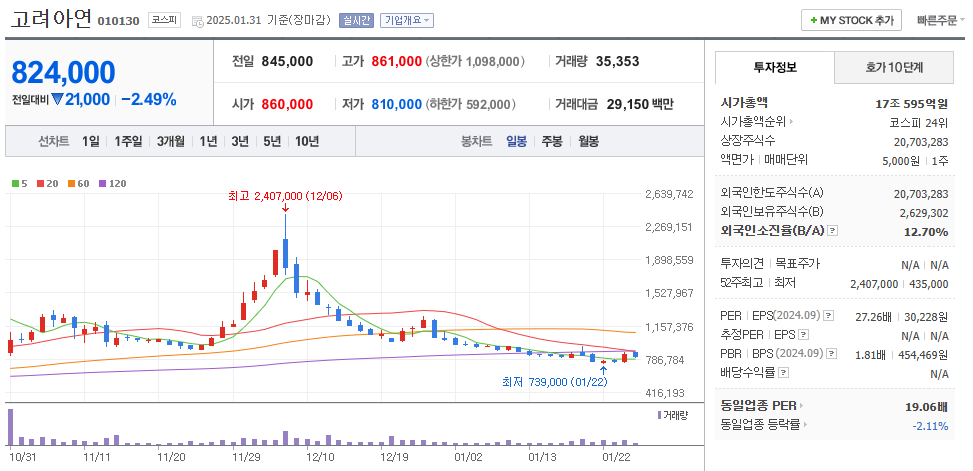Click the help icon next to 외국인소진율(B/A)
This screenshot has width=973, height=471.
click(x=833, y=231)
